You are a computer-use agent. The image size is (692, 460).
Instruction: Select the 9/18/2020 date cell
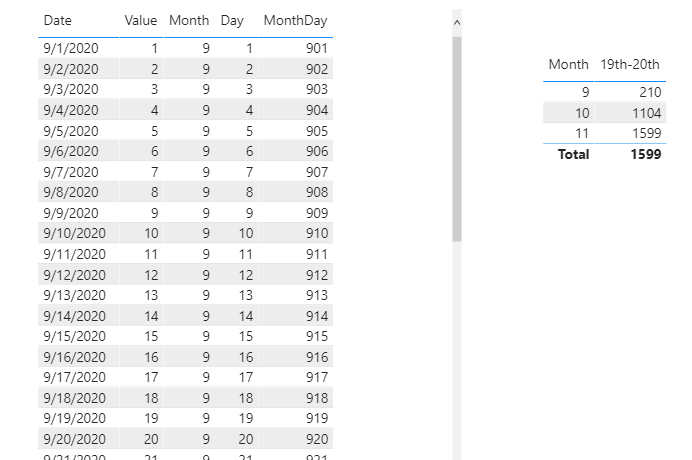pyautogui.click(x=75, y=398)
